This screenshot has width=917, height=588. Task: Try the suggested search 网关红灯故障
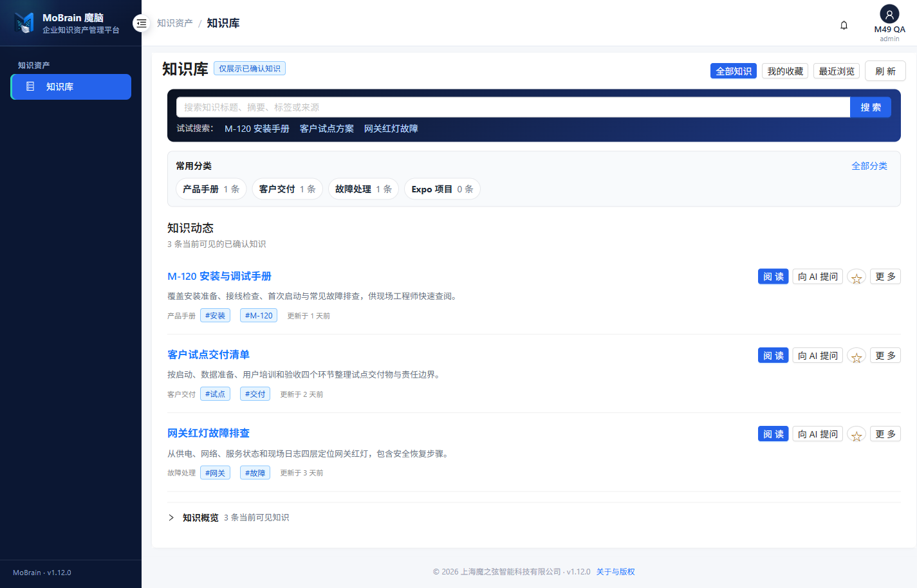(391, 129)
